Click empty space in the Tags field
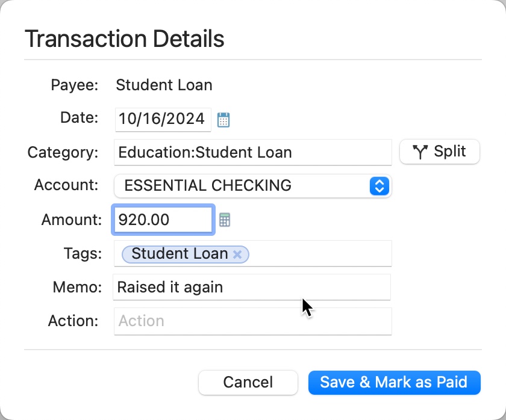 pos(319,254)
